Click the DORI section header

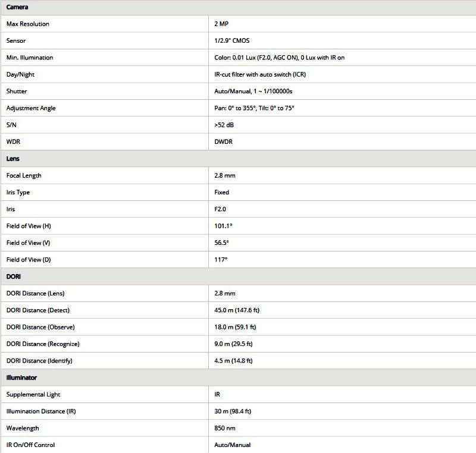pos(14,276)
